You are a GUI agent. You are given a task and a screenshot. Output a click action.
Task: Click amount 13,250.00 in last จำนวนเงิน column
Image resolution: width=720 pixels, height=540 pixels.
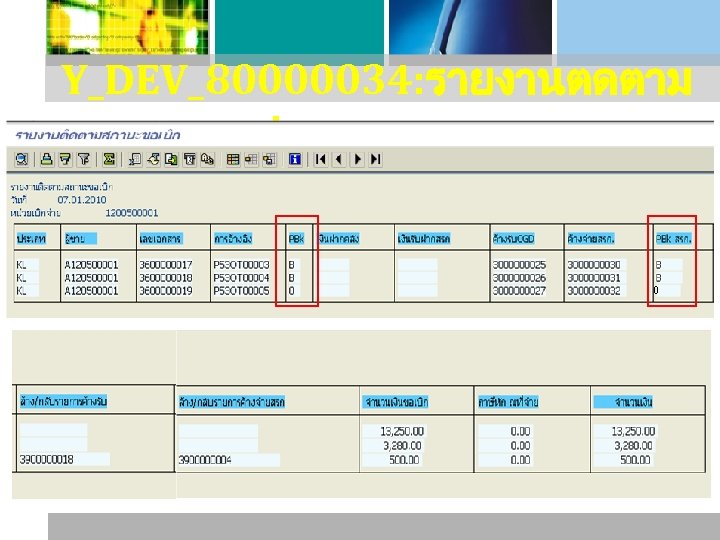[633, 431]
